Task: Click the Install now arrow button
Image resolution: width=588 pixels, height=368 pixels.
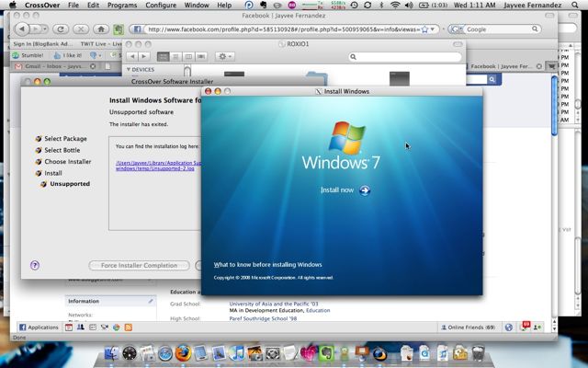Action: 365,190
